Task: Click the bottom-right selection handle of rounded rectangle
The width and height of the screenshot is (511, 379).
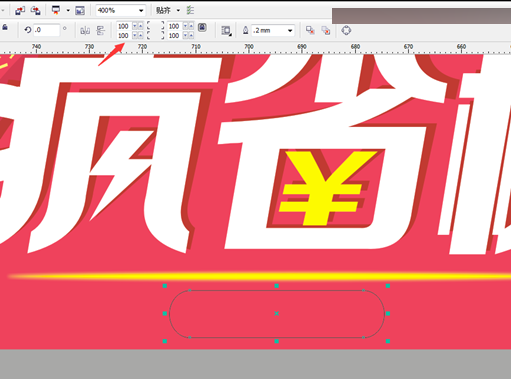Action: (388, 341)
